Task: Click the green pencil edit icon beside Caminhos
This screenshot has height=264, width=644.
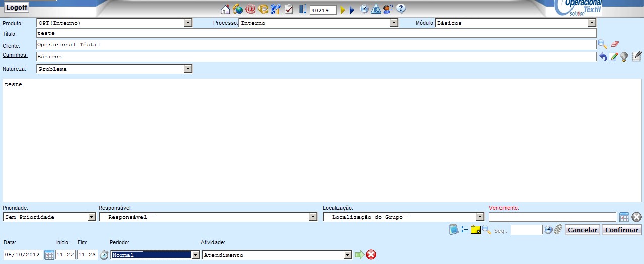Action: tap(613, 57)
